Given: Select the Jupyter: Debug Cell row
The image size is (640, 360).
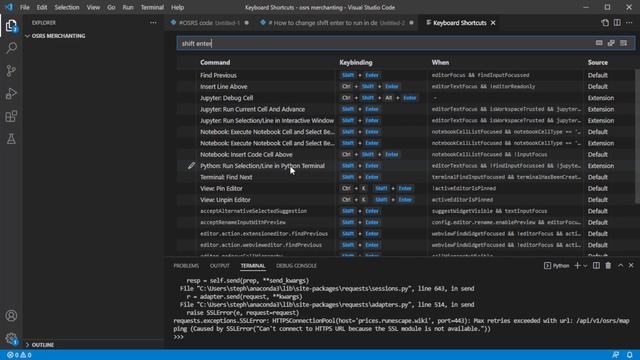Looking at the screenshot, I should coord(405,98).
